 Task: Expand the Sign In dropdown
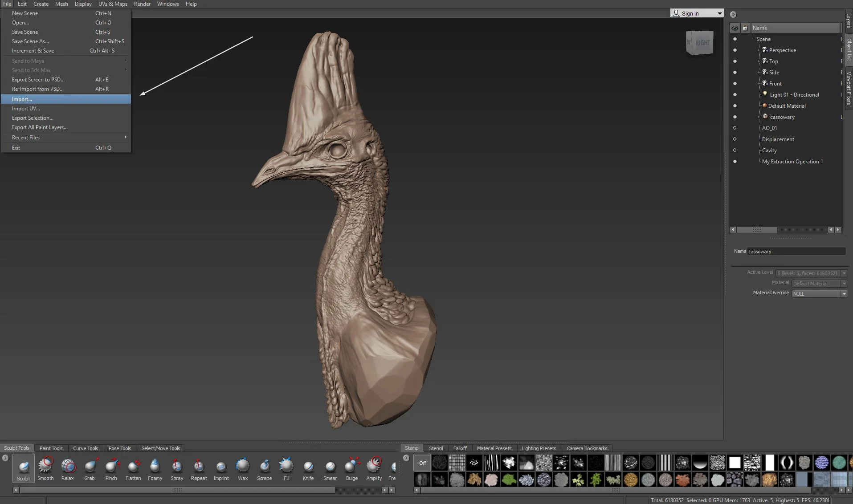pos(719,13)
